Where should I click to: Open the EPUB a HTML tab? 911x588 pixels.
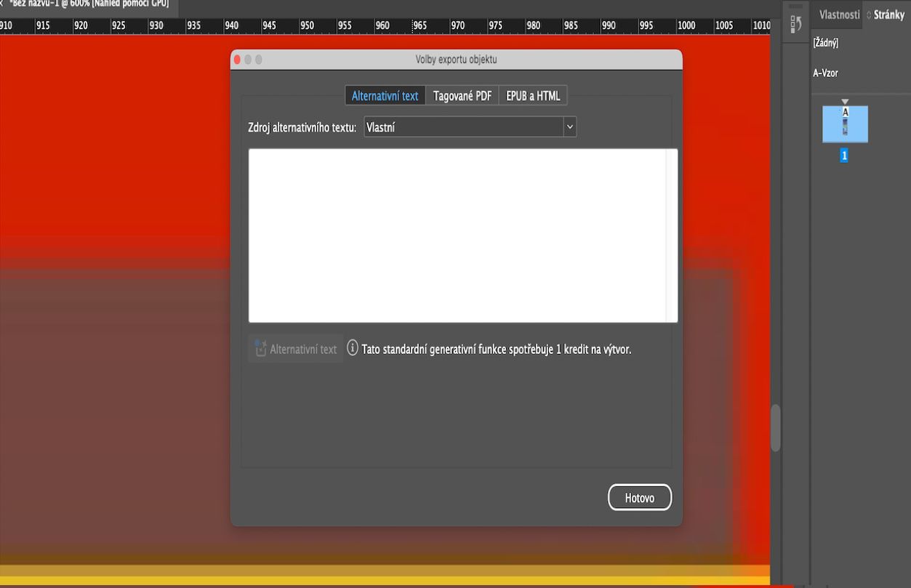[533, 96]
